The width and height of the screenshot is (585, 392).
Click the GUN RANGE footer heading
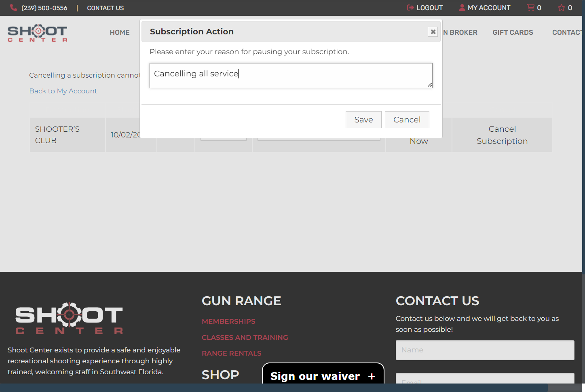point(241,301)
